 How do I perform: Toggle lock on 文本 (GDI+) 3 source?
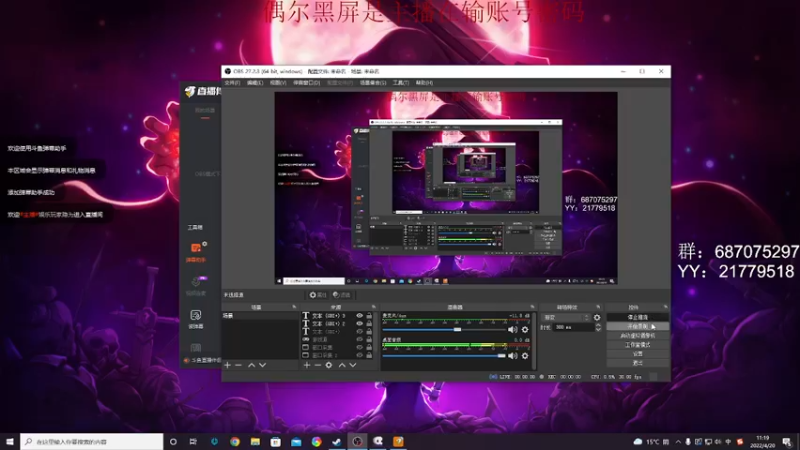tap(369, 316)
